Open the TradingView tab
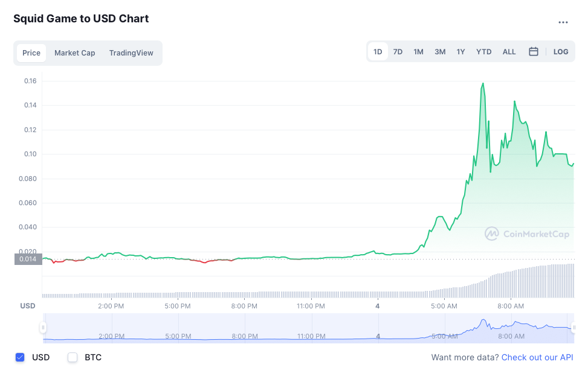 [x=131, y=53]
